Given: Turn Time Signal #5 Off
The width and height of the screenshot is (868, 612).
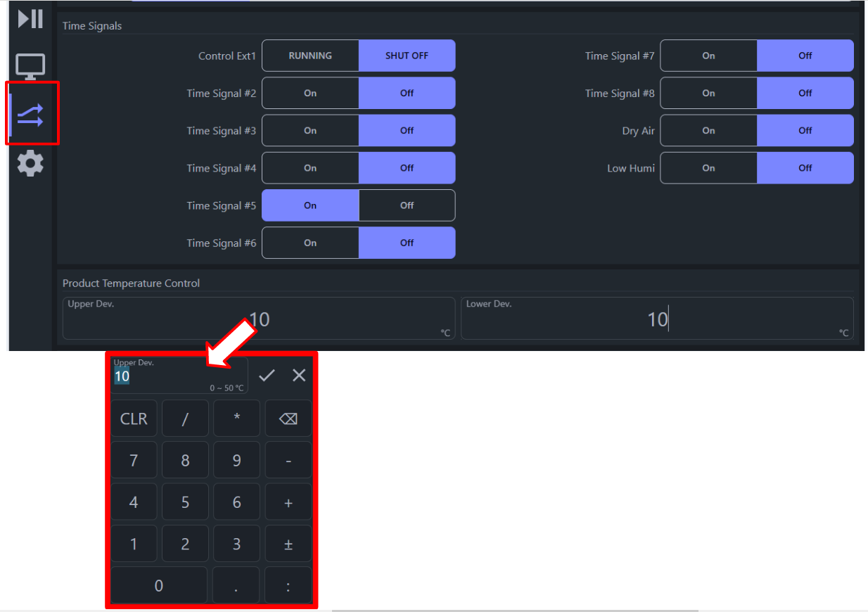Looking at the screenshot, I should [x=407, y=205].
